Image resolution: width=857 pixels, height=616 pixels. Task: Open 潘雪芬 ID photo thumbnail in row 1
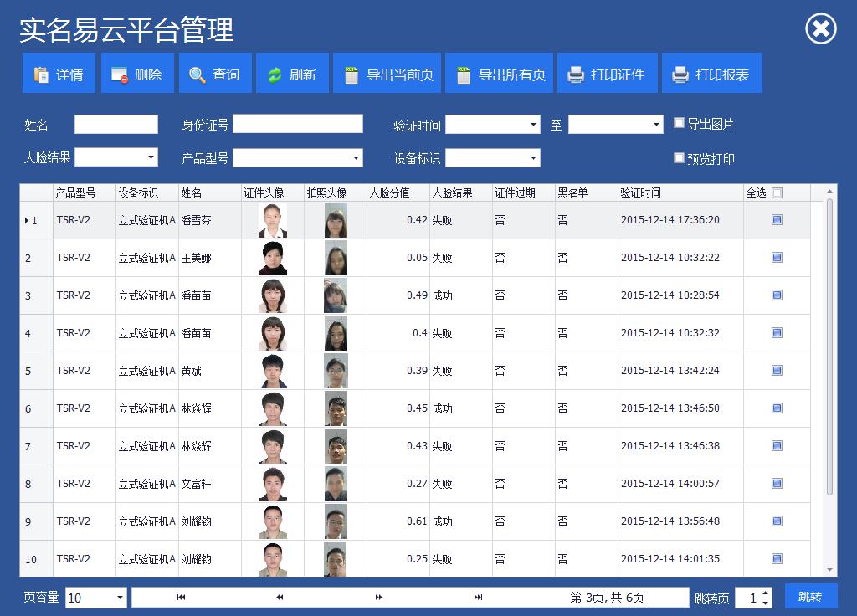(273, 220)
